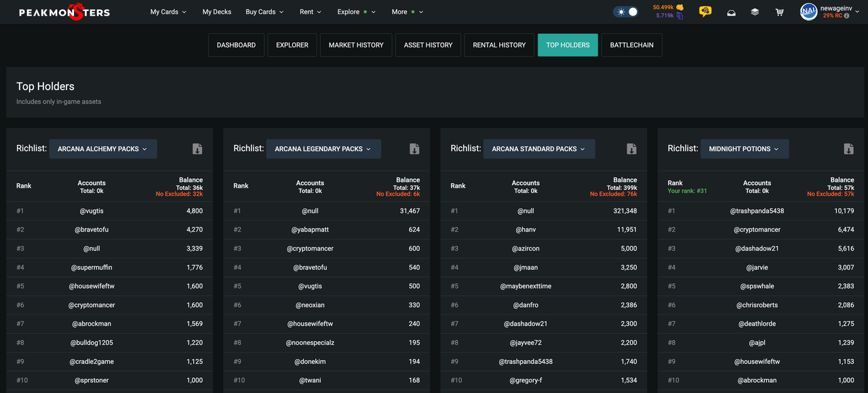The image size is (868, 393).
Task: Click 'No Excluded: 6k' in Legendary Packs
Action: 398,194
